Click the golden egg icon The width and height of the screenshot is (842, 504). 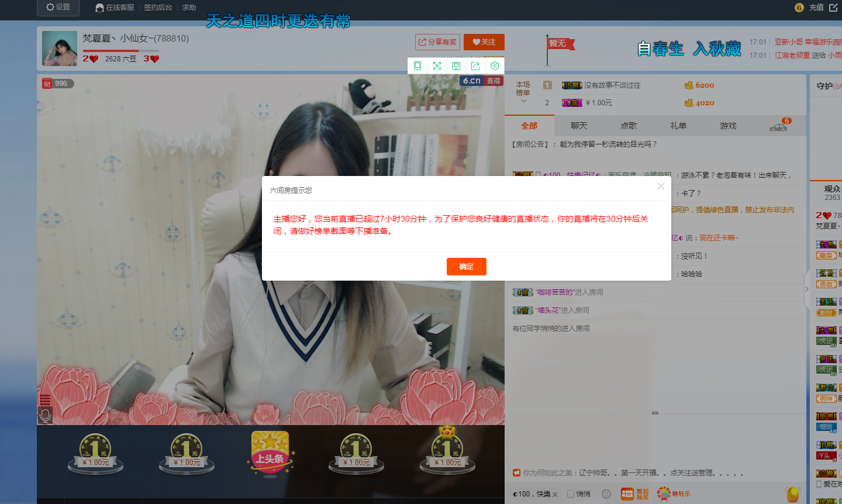pos(792,494)
